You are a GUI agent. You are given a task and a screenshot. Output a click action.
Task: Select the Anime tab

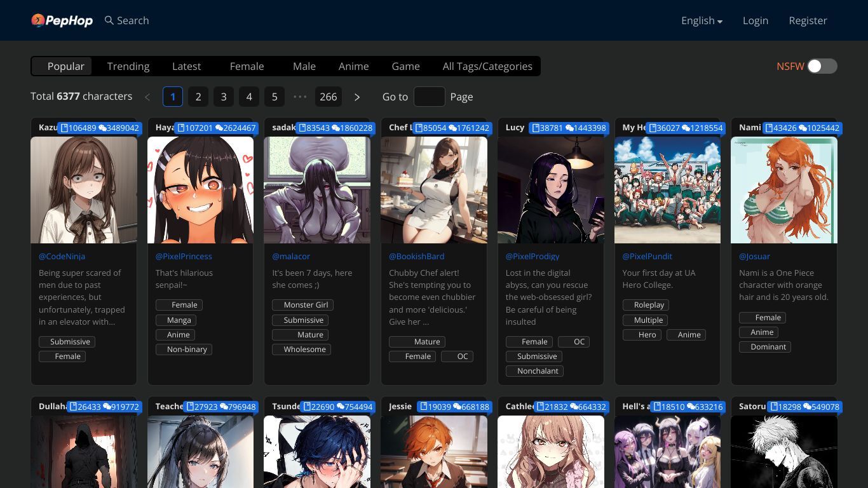tap(353, 66)
